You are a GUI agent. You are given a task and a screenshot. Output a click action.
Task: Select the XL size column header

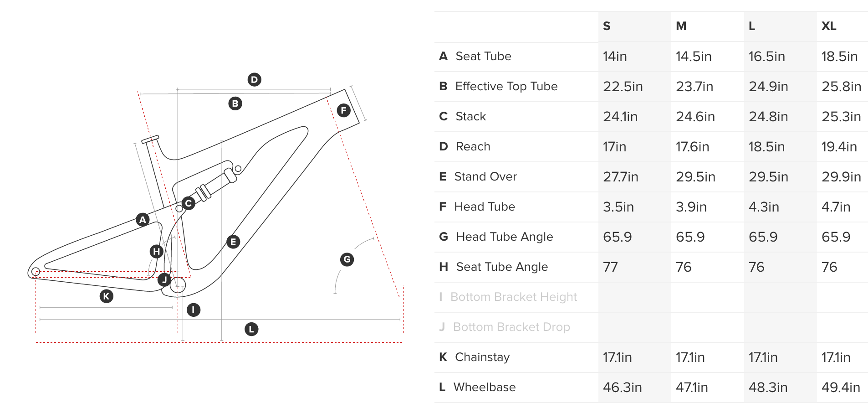829,26
